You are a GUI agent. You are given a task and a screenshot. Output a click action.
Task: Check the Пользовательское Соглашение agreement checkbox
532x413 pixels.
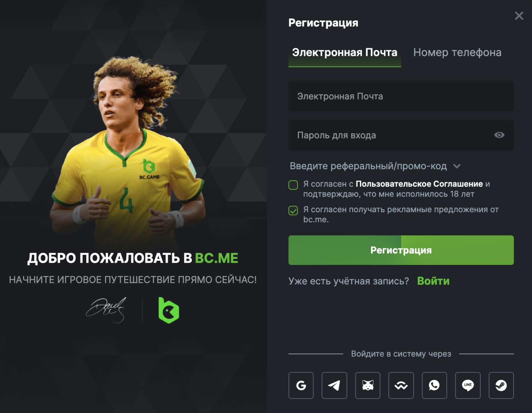click(x=293, y=185)
